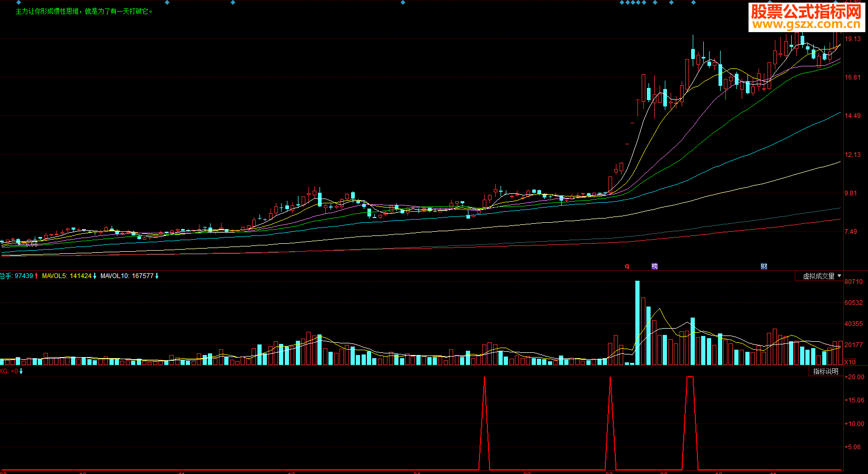Click the +20.00 indicator axis label
The height and width of the screenshot is (474, 868).
[x=854, y=377]
